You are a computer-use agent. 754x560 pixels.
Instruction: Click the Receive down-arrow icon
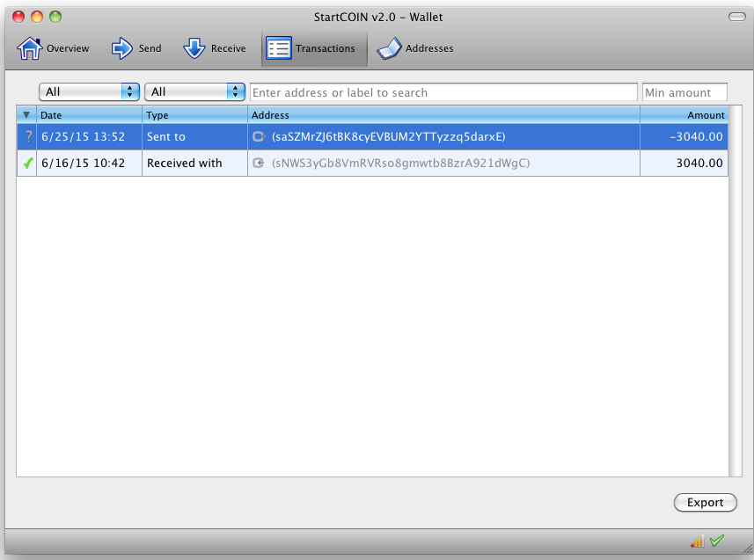(194, 48)
